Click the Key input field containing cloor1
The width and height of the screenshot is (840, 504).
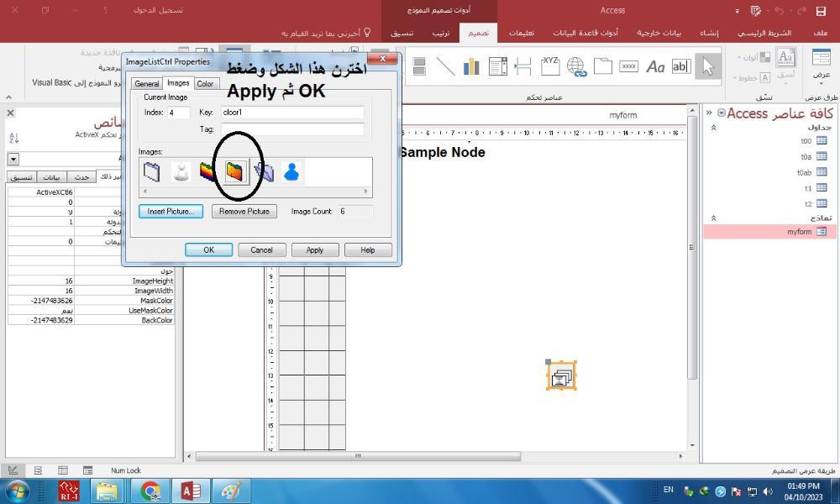coord(292,113)
